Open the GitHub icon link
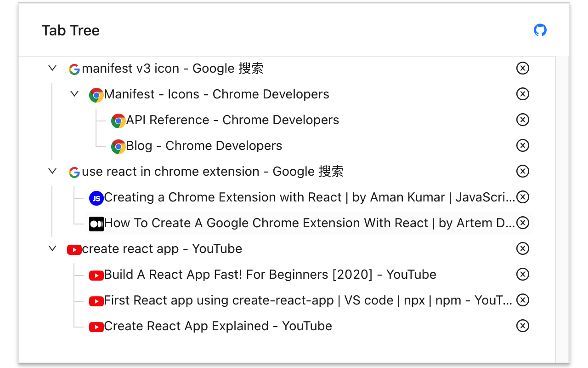 [540, 30]
